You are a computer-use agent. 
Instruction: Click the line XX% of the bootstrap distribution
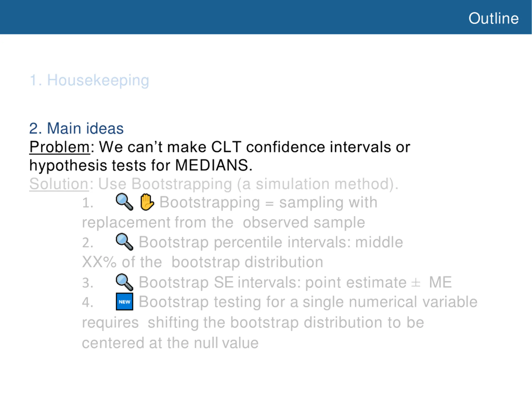[x=202, y=262]
